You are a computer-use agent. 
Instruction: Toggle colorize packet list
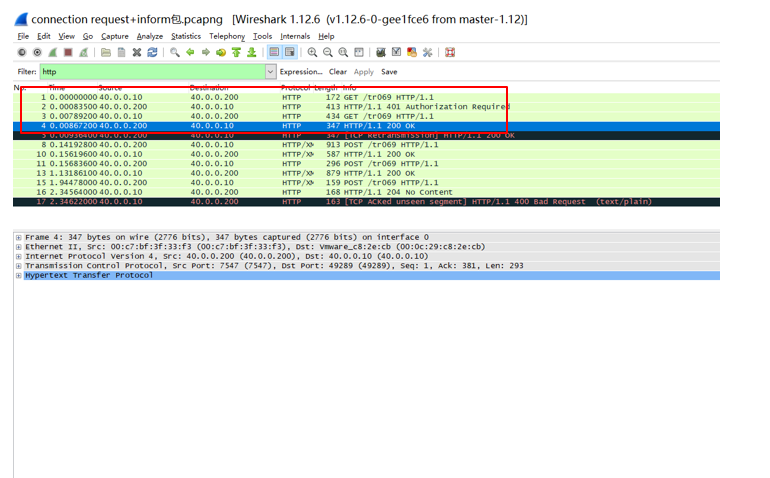point(274,52)
